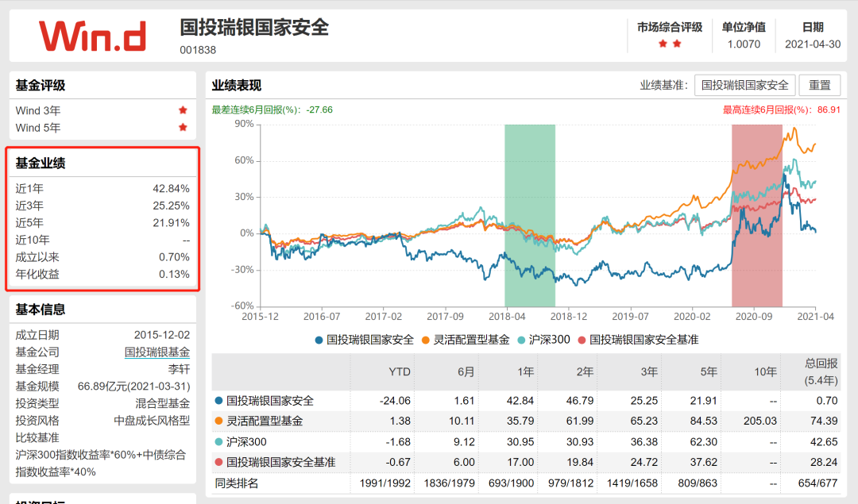Image resolution: width=858 pixels, height=504 pixels.
Task: Click the Wind 5年 rating star
Action: (183, 127)
